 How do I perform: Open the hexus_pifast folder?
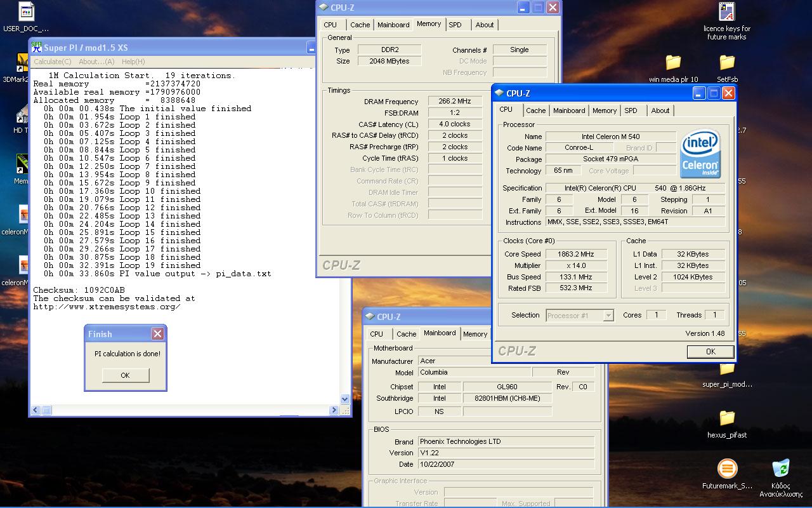tap(727, 418)
